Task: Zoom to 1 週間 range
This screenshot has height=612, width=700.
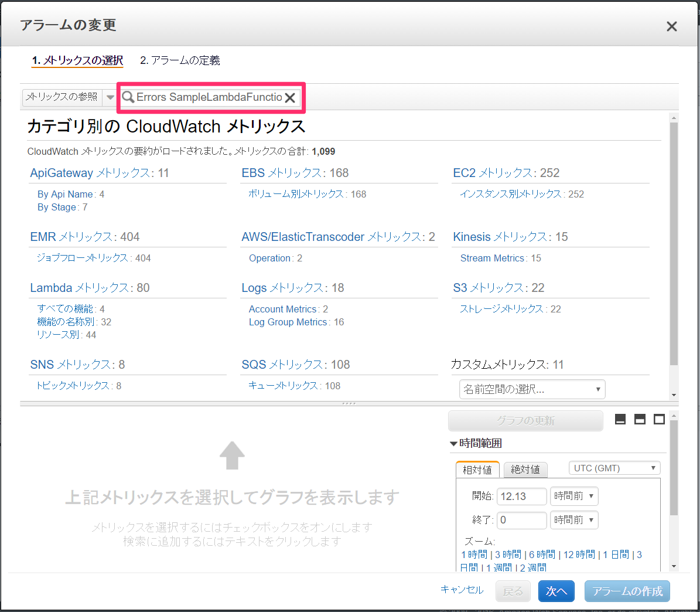Action: tap(499, 568)
